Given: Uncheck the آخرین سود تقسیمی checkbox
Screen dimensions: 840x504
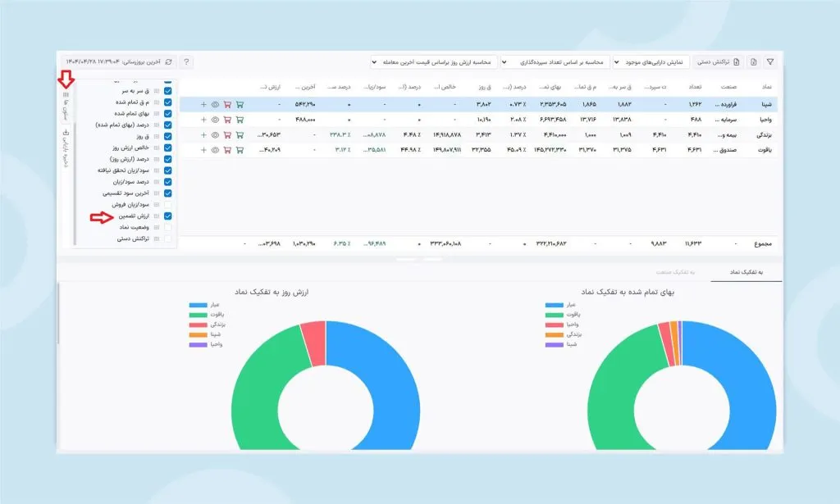Looking at the screenshot, I should click(x=167, y=193).
